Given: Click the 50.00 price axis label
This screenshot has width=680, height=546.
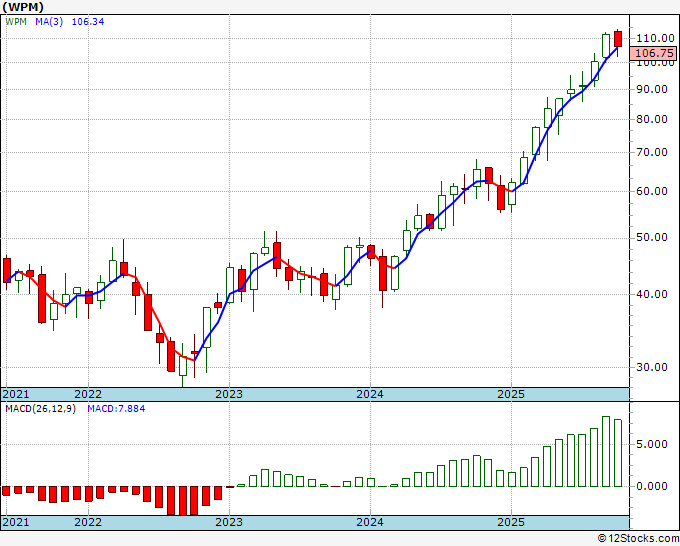Looking at the screenshot, I should 652,237.
